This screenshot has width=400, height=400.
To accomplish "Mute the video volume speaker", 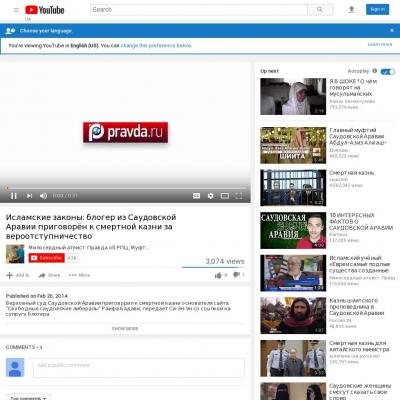I will tap(43, 196).
